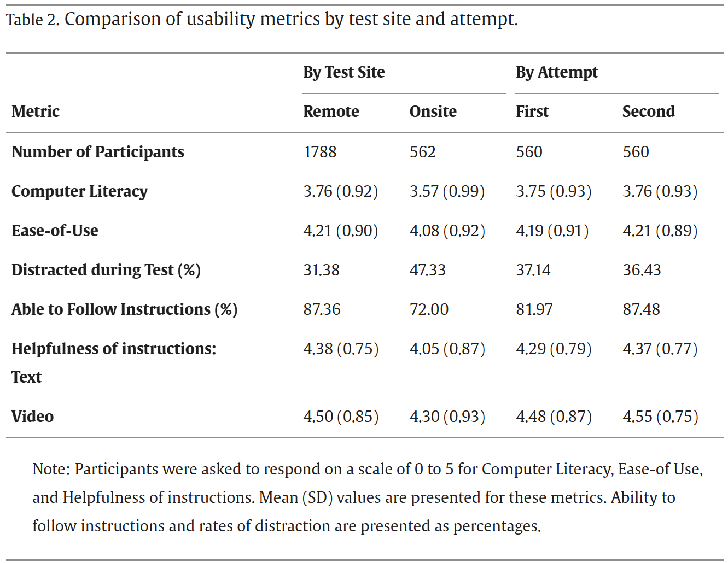The width and height of the screenshot is (728, 563).
Task: Click the 'By Test Site' group header
Action: click(343, 72)
